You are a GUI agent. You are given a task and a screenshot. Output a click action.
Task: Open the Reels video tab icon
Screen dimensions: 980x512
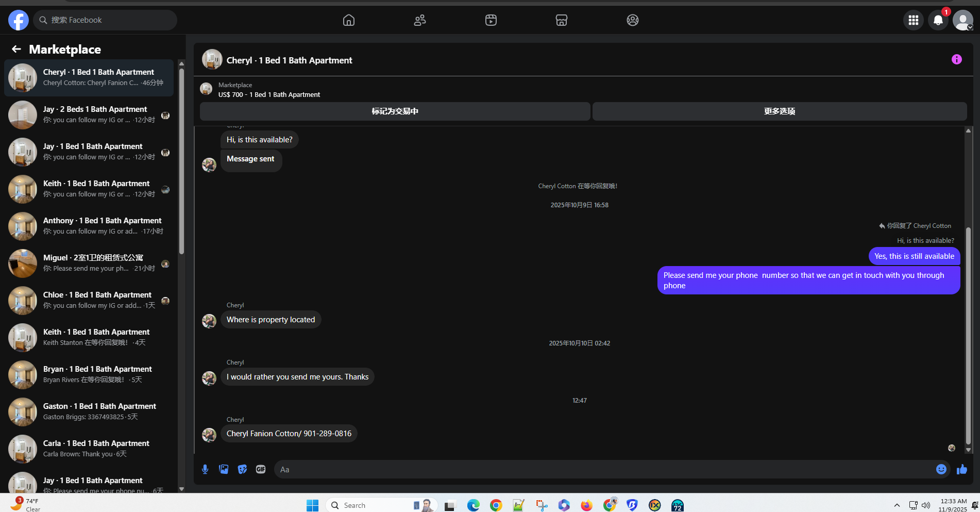point(491,20)
